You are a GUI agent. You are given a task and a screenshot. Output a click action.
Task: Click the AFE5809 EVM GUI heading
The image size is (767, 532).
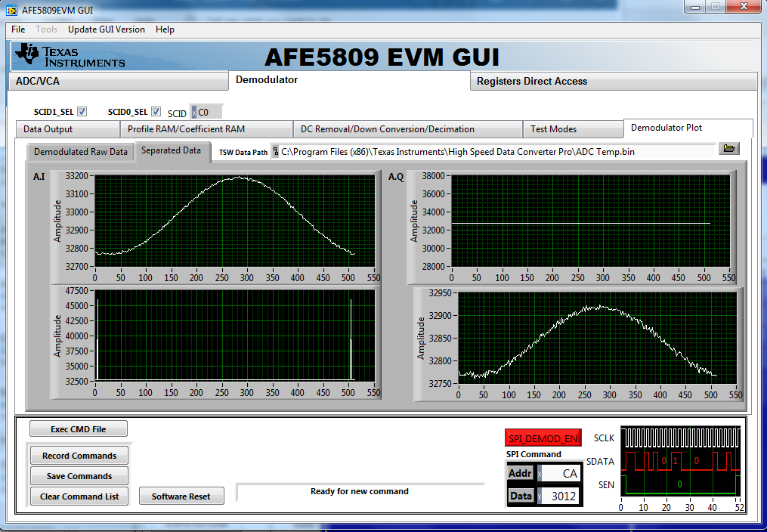382,57
